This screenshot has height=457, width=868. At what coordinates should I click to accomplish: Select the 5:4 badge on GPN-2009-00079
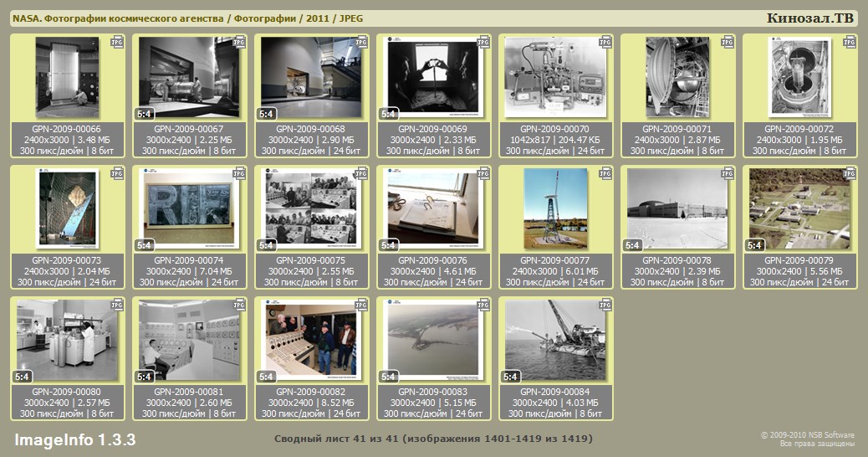[754, 245]
